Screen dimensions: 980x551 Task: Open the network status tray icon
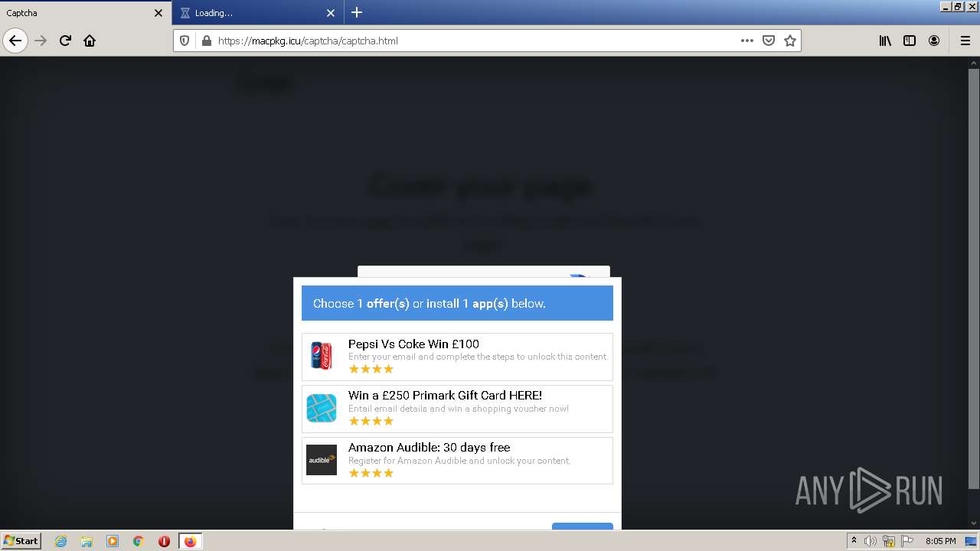(889, 541)
